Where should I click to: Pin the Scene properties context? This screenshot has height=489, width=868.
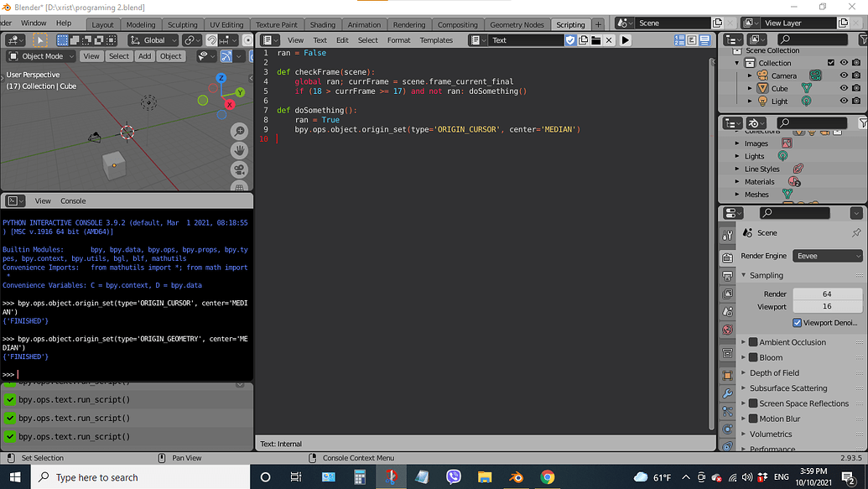(x=856, y=232)
